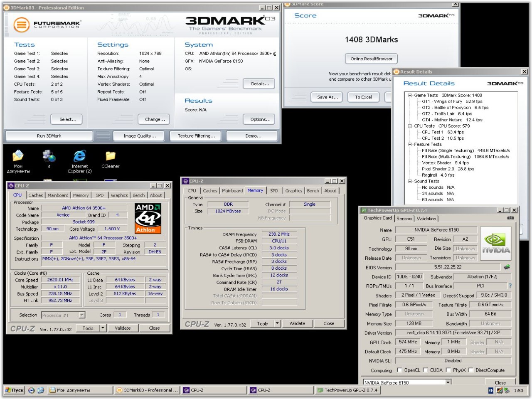Screen dimensions: 532x399
Task: Click the BIOS Version field 5.51.22.25.22
Action: [448, 267]
